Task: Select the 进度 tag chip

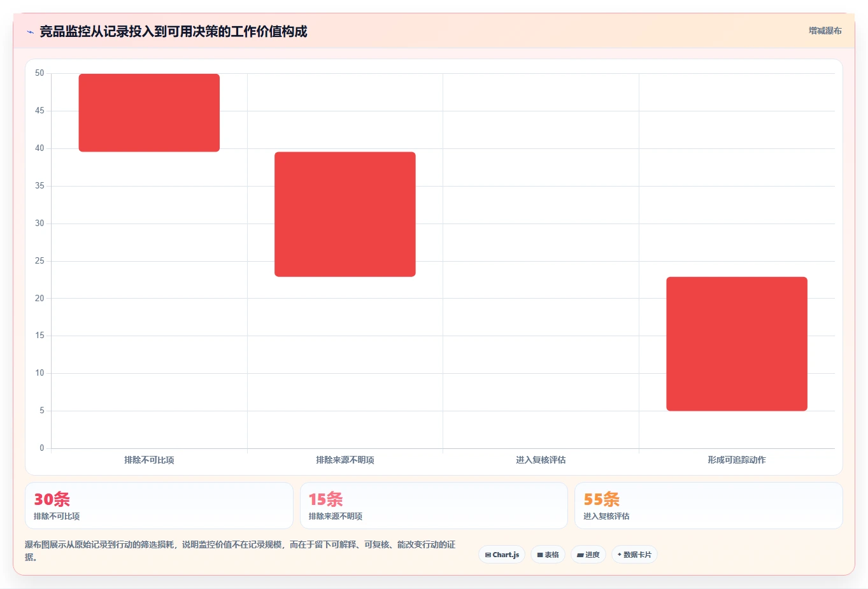Action: point(588,555)
